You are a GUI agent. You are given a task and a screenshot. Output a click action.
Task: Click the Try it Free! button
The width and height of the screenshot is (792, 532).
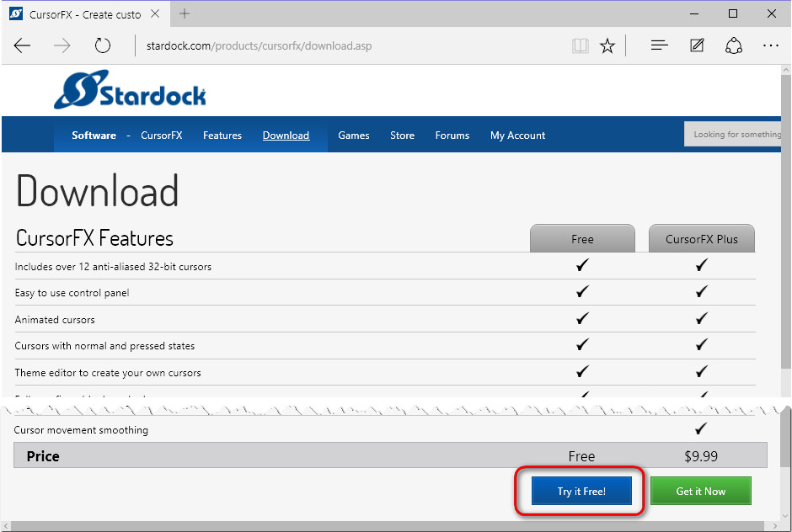[581, 492]
